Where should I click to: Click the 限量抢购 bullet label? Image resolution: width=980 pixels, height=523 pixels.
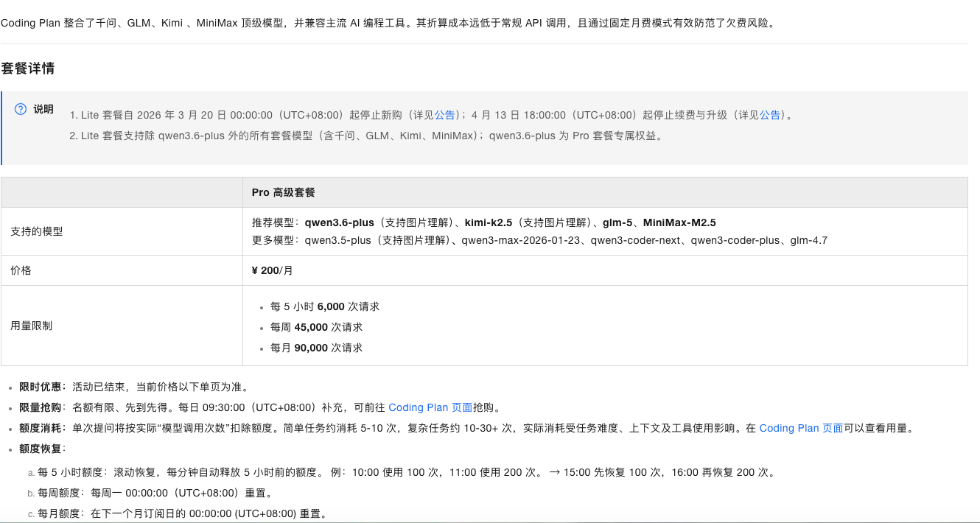[40, 407]
